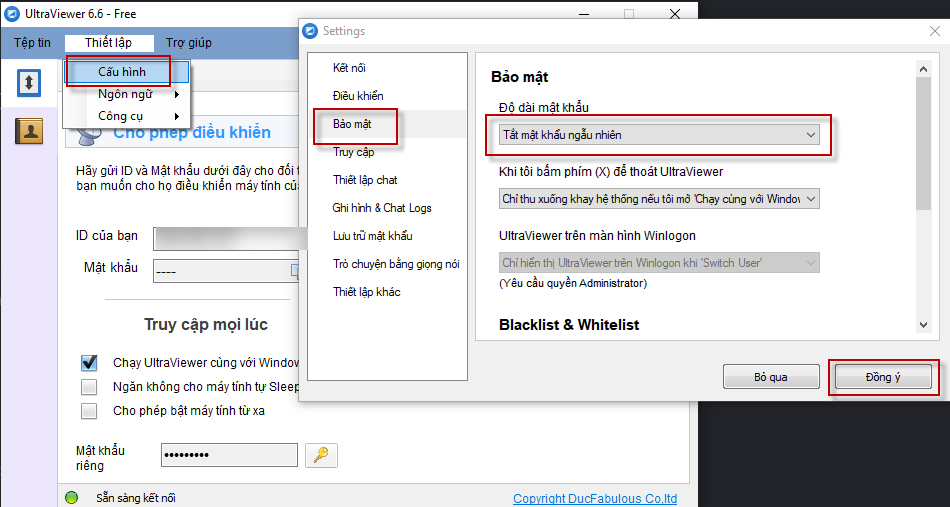
Task: Open Copyright DucFabulous Co.ltd link
Action: 595,499
